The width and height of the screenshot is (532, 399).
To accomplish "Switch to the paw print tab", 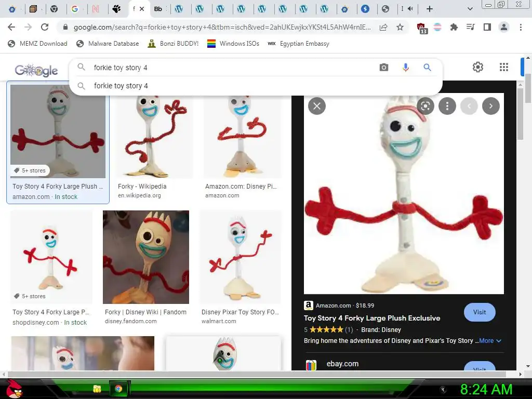I will pos(116,9).
